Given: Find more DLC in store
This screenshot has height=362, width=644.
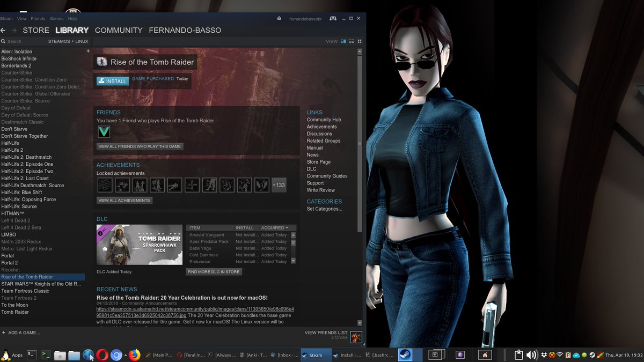Looking at the screenshot, I should pyautogui.click(x=214, y=272).
